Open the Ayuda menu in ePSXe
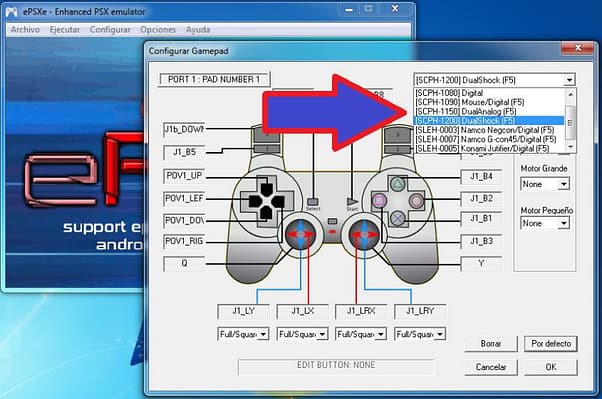 (198, 30)
